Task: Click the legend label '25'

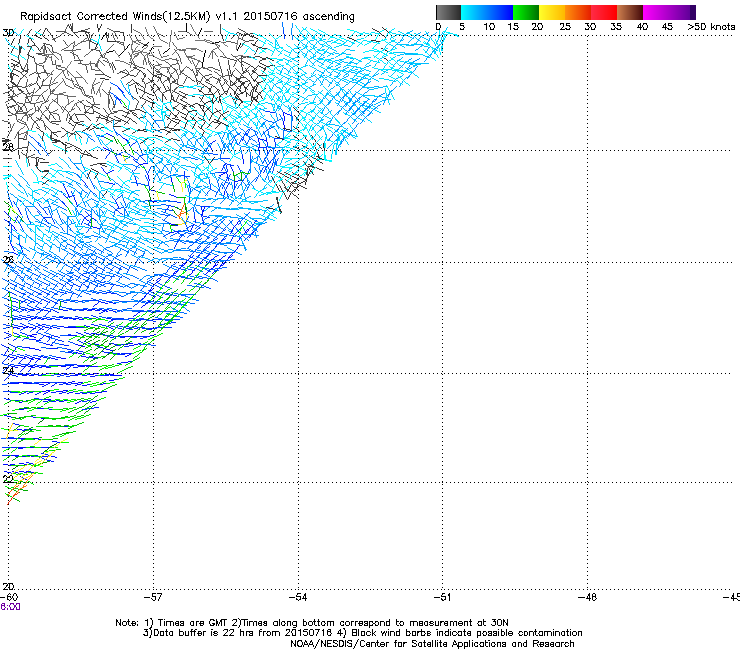Action: point(564,27)
